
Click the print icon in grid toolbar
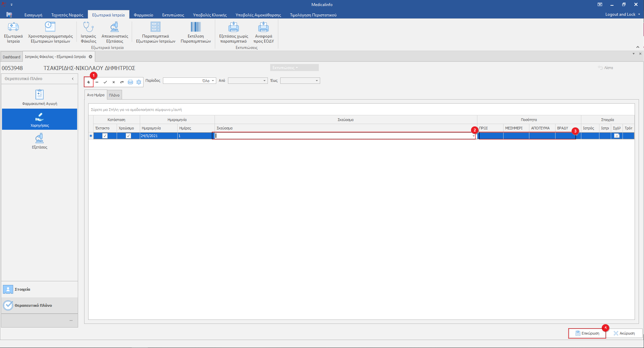(130, 82)
